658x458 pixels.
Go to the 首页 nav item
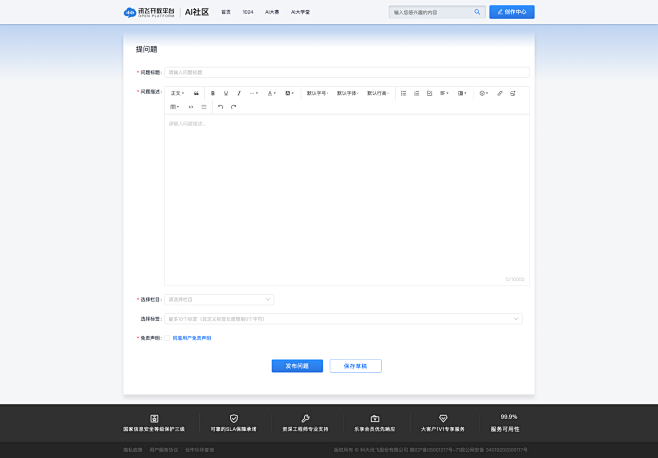pyautogui.click(x=226, y=12)
